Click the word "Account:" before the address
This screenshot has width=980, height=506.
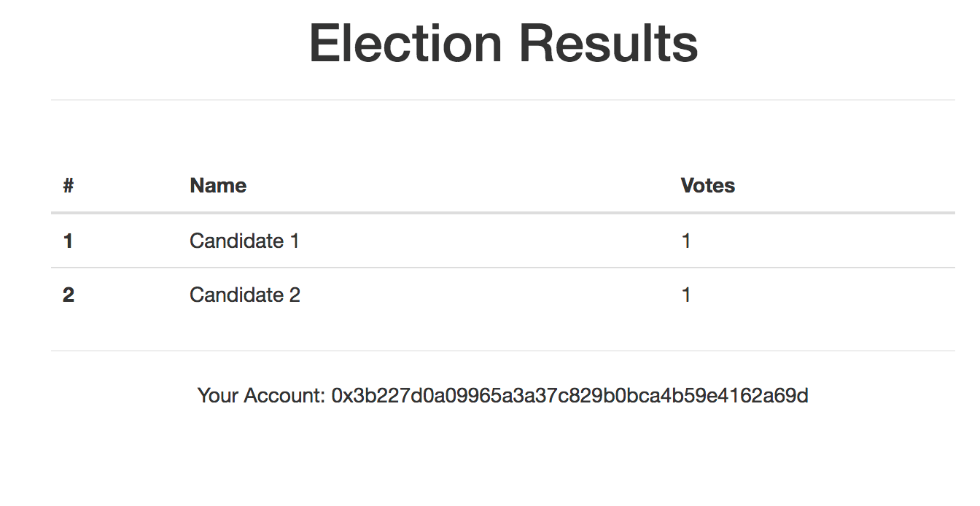[x=284, y=396]
